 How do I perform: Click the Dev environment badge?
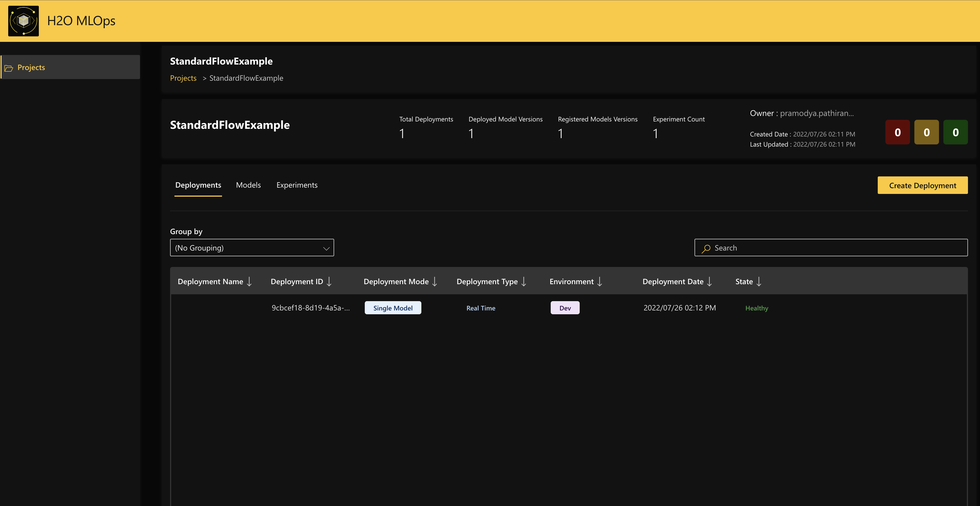pos(565,308)
